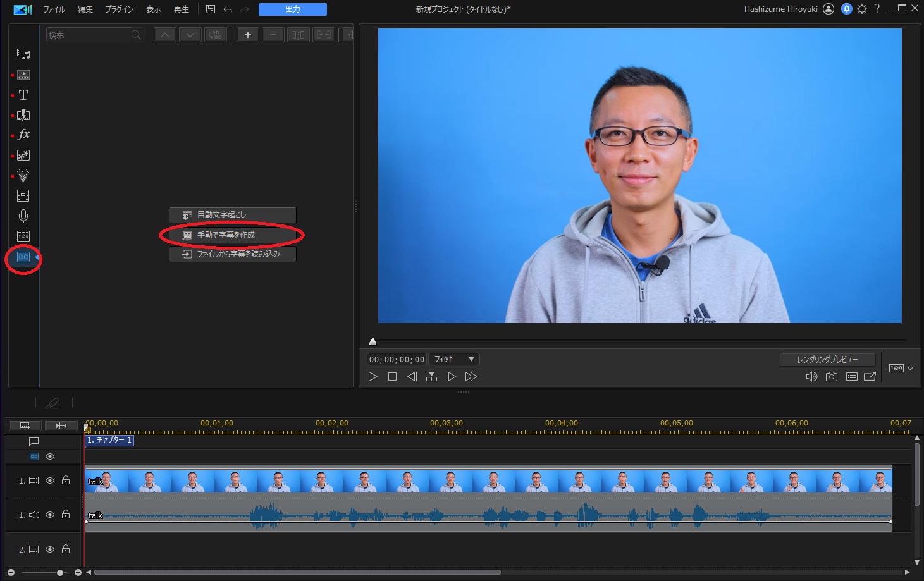
Task: Open the Transition Room lightning icon
Action: pos(23,115)
